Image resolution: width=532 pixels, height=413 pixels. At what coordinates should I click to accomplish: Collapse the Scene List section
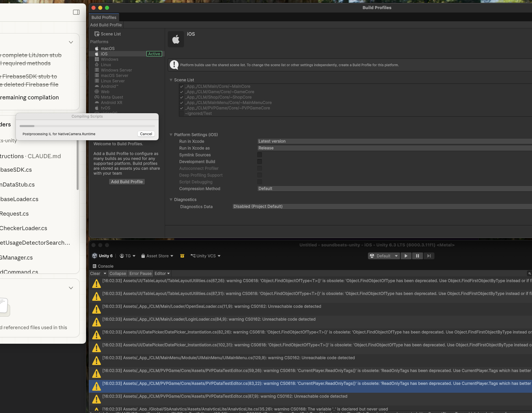(171, 80)
